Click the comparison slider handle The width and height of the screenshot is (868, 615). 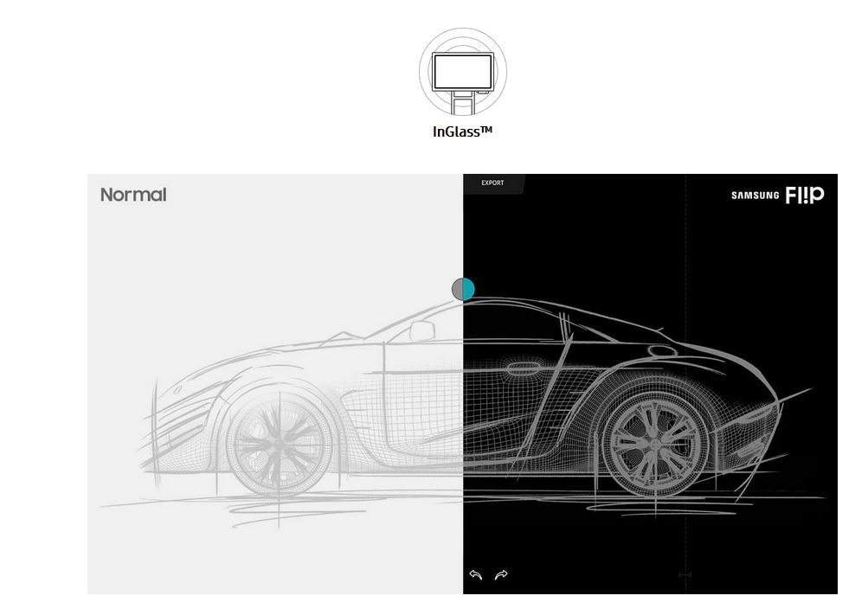[463, 289]
